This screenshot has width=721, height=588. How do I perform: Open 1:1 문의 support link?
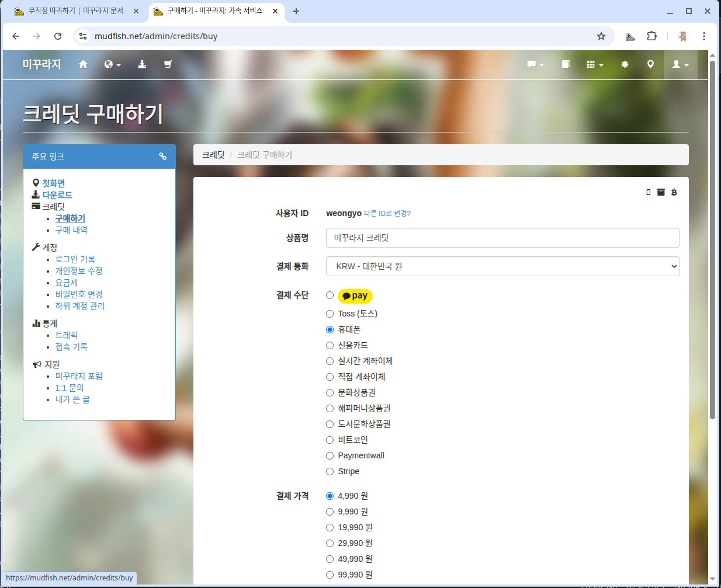pyautogui.click(x=70, y=388)
